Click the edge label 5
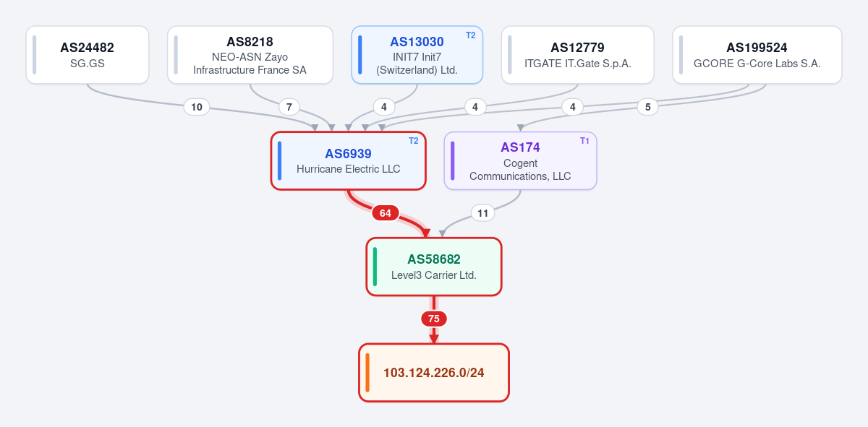868x427 pixels. 648,107
